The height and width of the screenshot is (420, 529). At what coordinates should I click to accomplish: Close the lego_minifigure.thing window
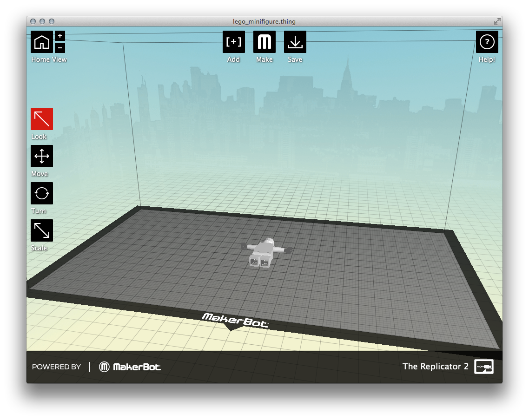[x=33, y=21]
